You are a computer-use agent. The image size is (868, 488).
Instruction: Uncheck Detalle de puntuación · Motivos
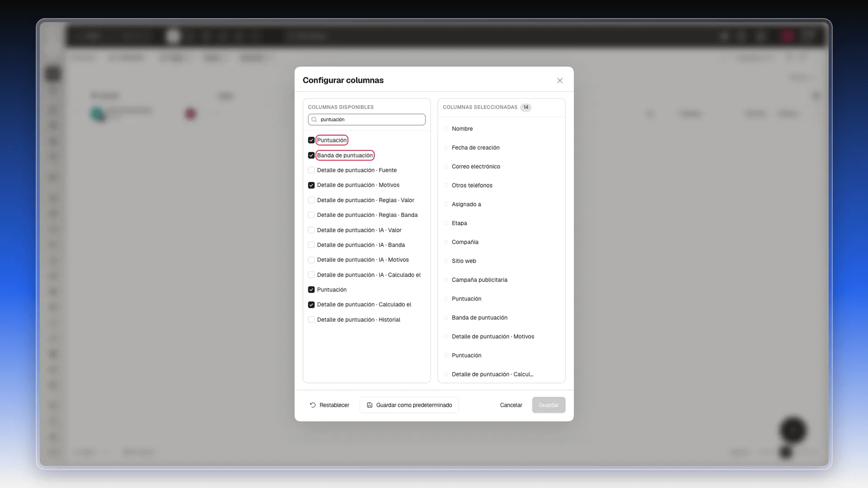pos(311,185)
